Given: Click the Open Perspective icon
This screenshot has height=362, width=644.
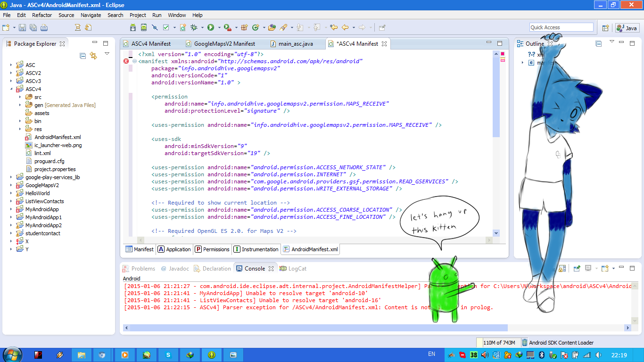Looking at the screenshot, I should click(x=605, y=28).
